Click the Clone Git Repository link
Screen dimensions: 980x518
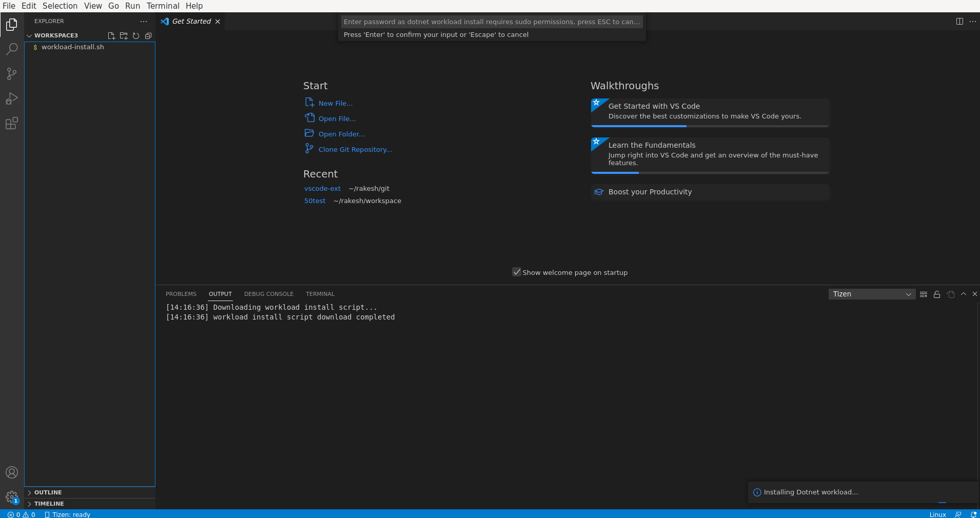click(355, 149)
